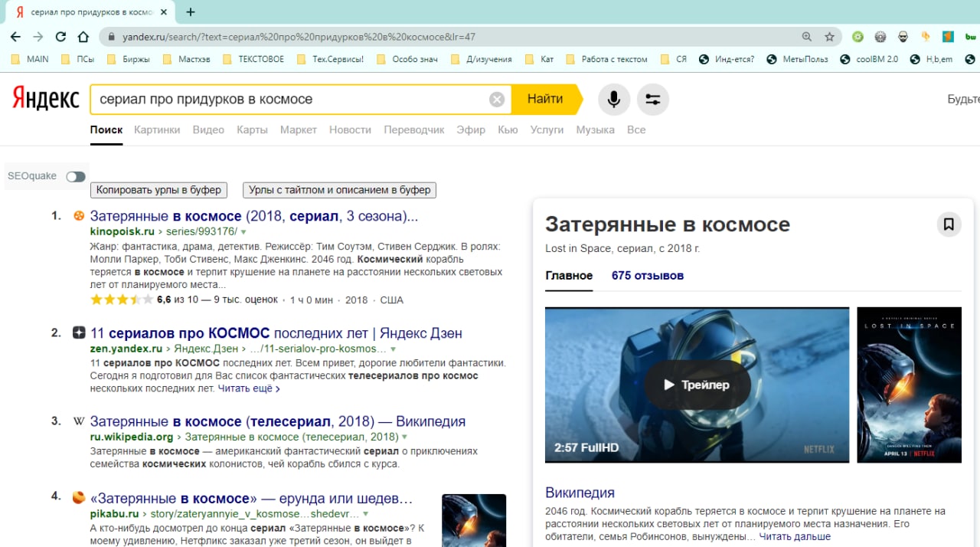Click the Yandex logo
Viewport: 980px width, 547px height.
[45, 100]
